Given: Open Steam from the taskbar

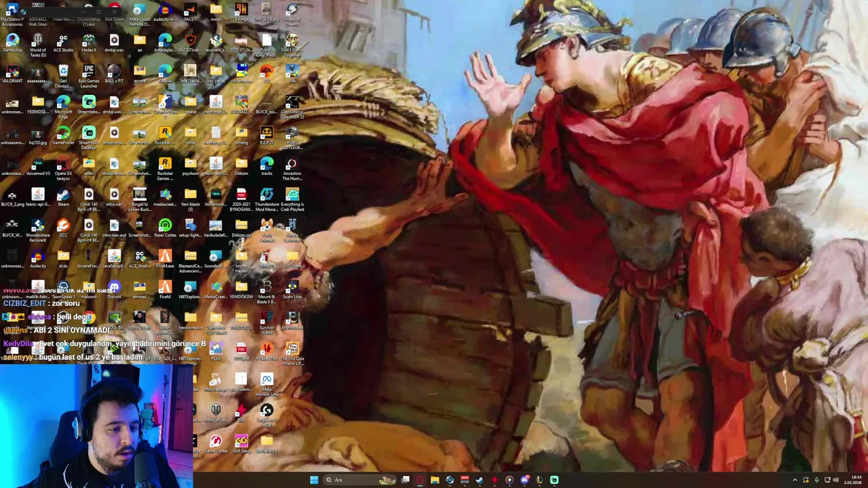Looking at the screenshot, I should 479,480.
